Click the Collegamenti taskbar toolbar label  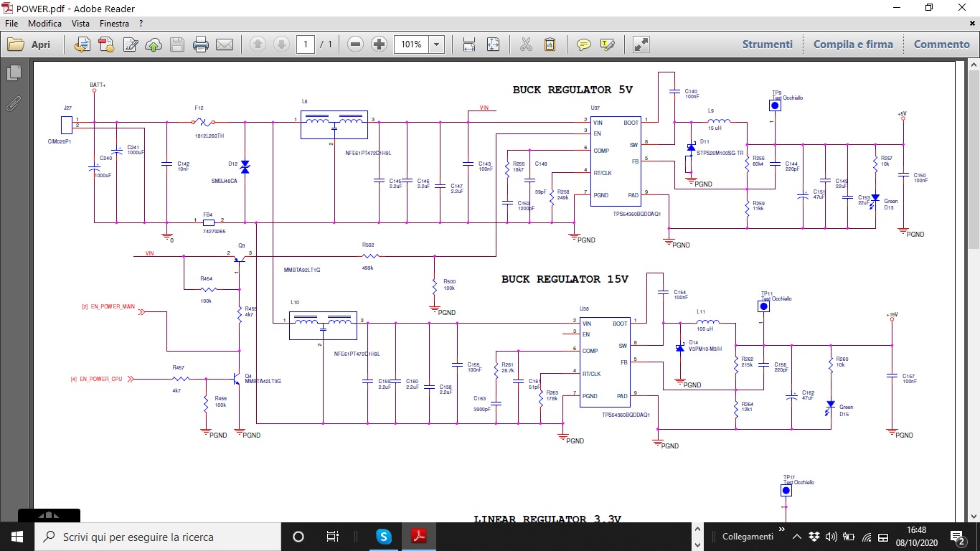[x=748, y=537]
